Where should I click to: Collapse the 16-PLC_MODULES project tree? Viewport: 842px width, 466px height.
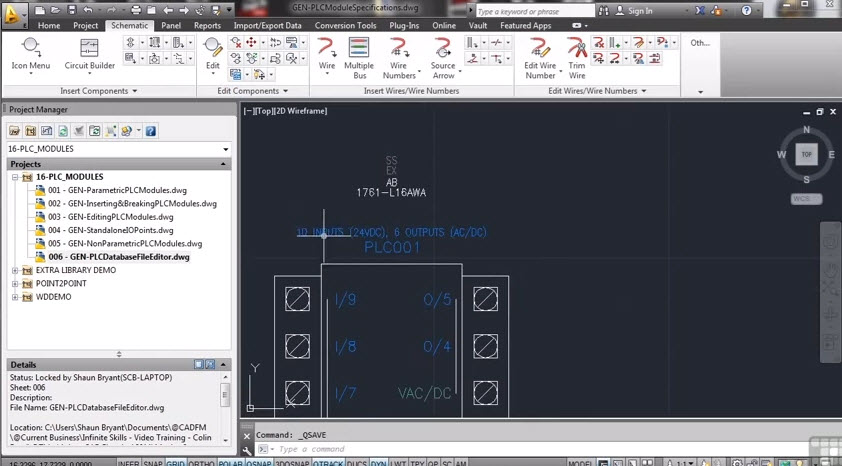coord(15,177)
